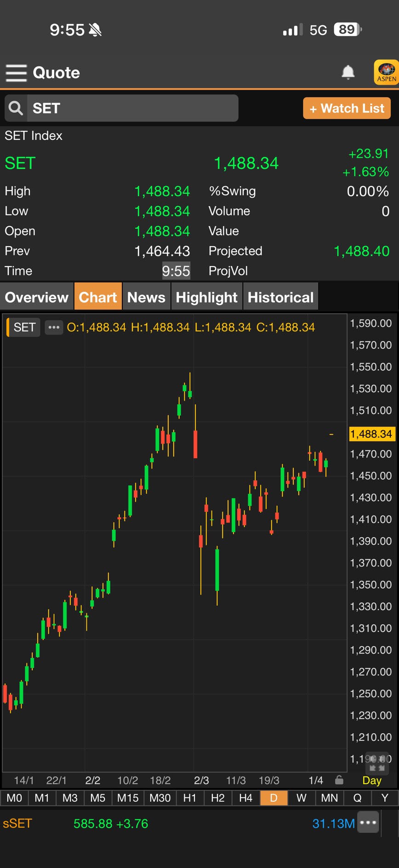Select the Highlight tab
This screenshot has height=868, width=399.
(206, 297)
